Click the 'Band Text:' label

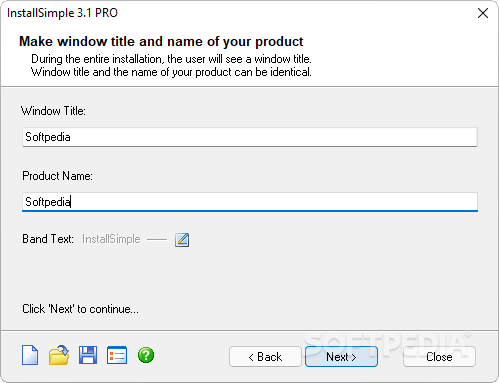(x=48, y=239)
